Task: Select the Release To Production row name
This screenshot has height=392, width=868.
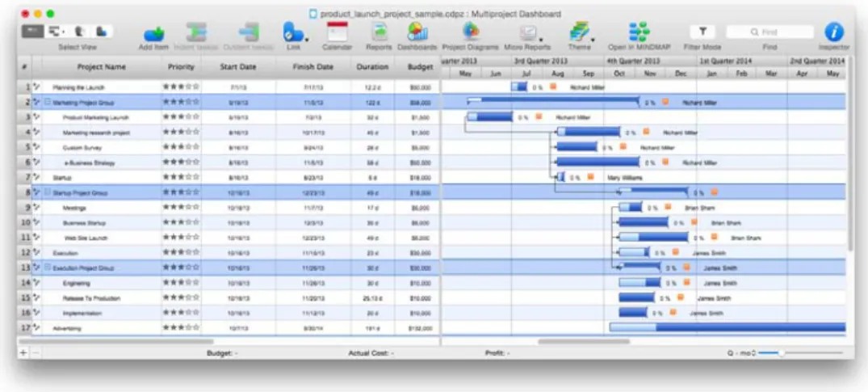Action: coord(90,297)
